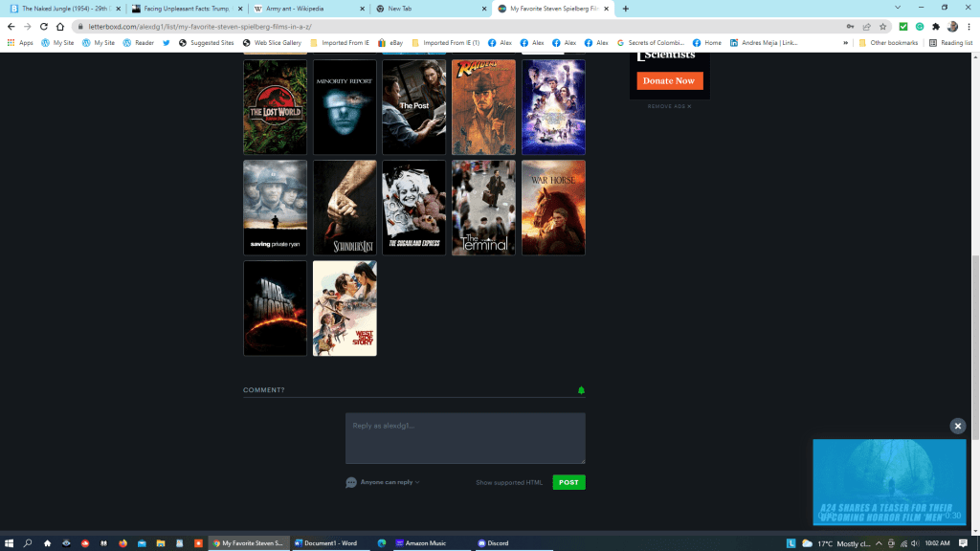Image resolution: width=980 pixels, height=551 pixels.
Task: Open the Schindler's List poster
Action: [345, 208]
